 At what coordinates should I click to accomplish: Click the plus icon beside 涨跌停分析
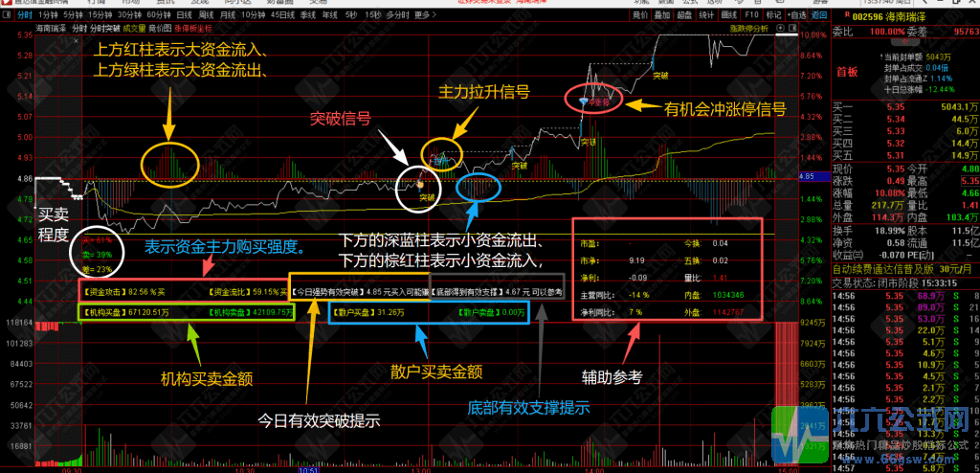coord(779,28)
